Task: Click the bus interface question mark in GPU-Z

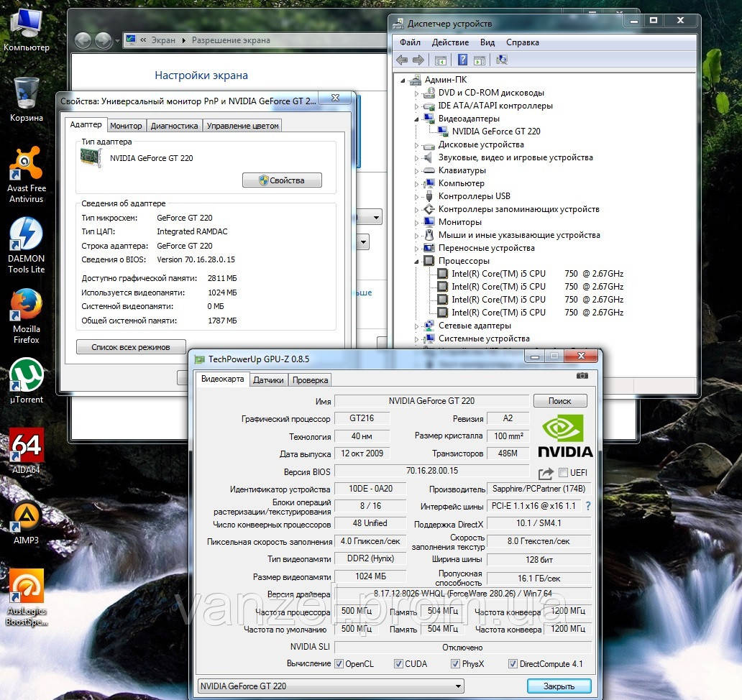Action: pos(587,506)
